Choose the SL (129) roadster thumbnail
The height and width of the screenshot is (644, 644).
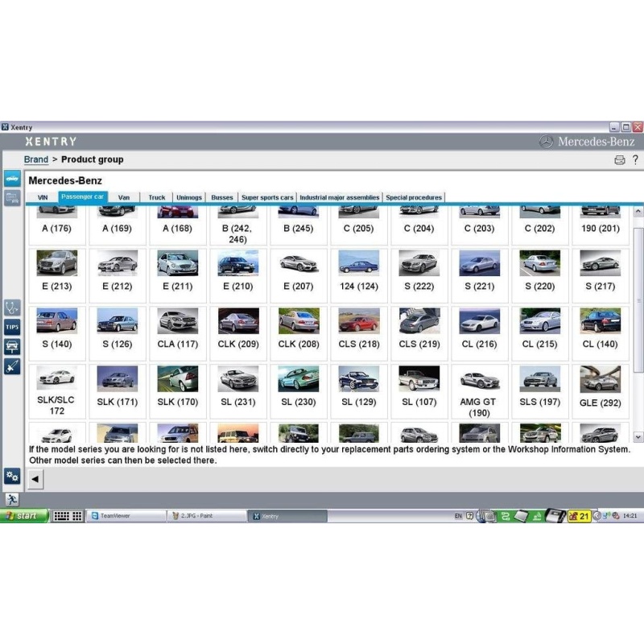pos(359,378)
